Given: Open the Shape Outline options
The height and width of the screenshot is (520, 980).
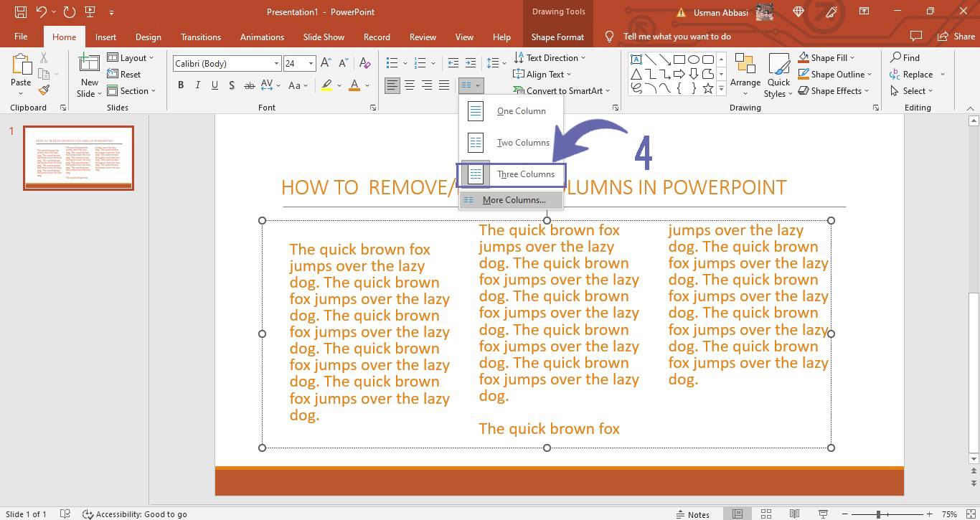Looking at the screenshot, I should click(x=835, y=75).
